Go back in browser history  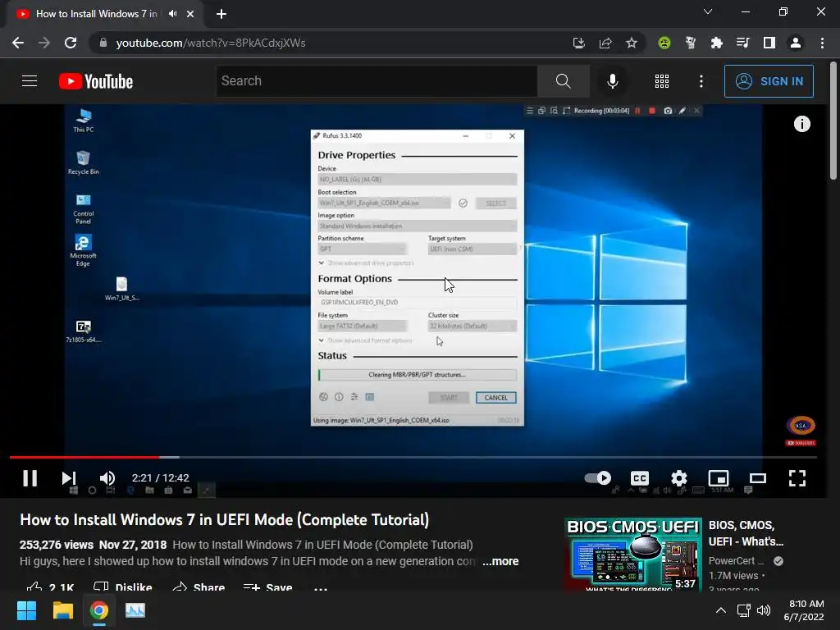tap(18, 43)
